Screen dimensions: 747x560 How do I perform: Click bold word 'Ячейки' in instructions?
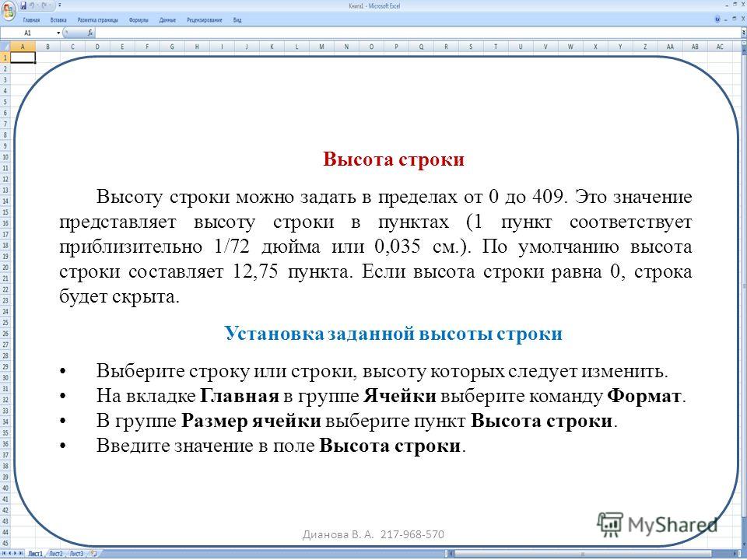400,396
